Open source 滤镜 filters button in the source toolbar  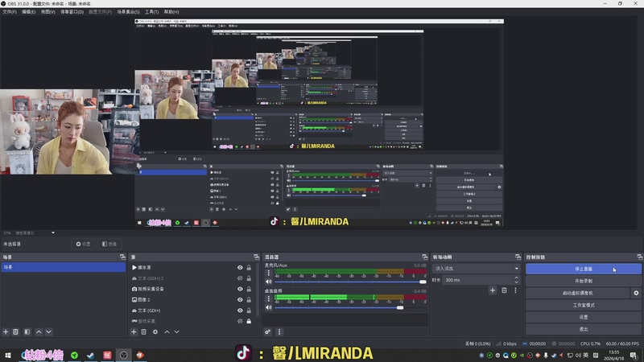(x=109, y=244)
